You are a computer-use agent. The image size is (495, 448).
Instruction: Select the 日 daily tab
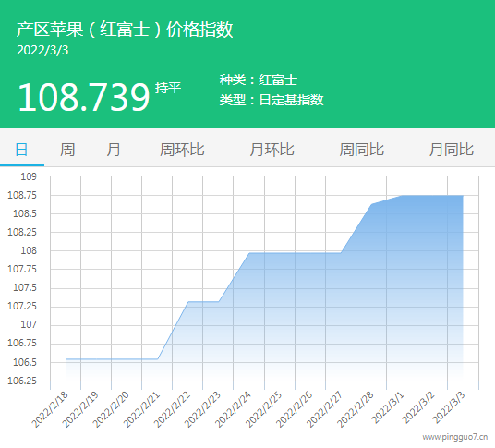coord(21,150)
